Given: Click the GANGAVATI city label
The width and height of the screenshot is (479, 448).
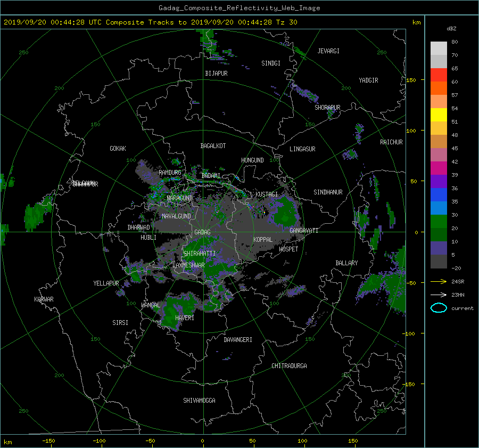Looking at the screenshot, I should click(x=304, y=231).
